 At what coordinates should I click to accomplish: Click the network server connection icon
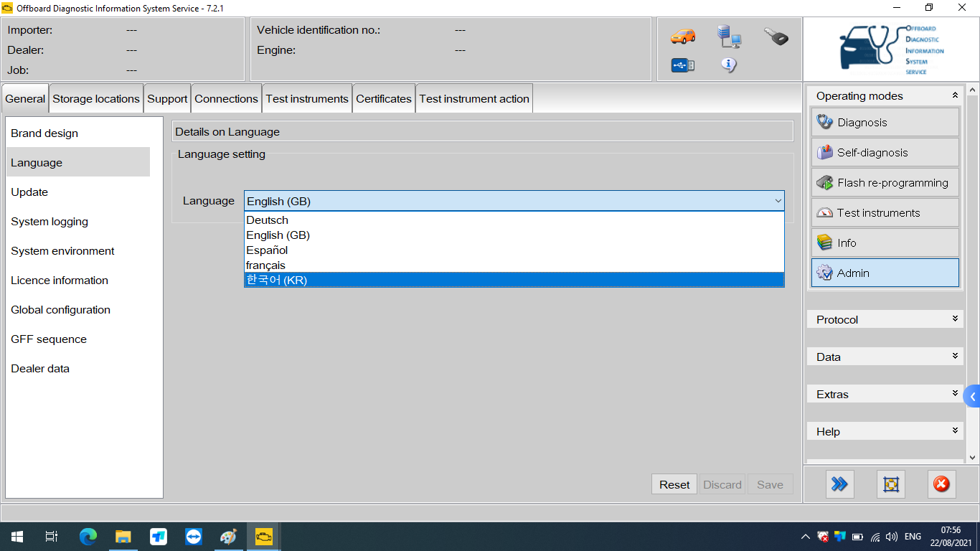tap(729, 36)
